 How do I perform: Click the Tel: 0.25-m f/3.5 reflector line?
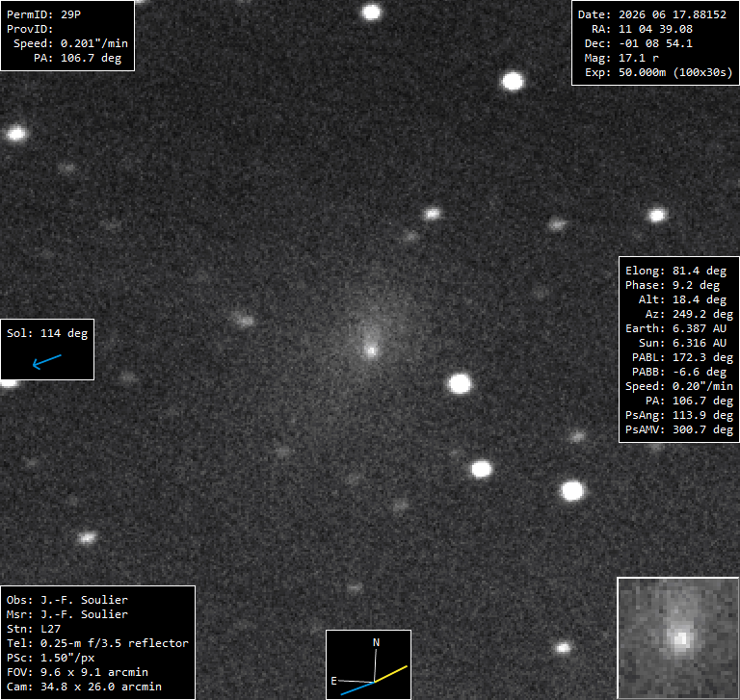(97, 643)
